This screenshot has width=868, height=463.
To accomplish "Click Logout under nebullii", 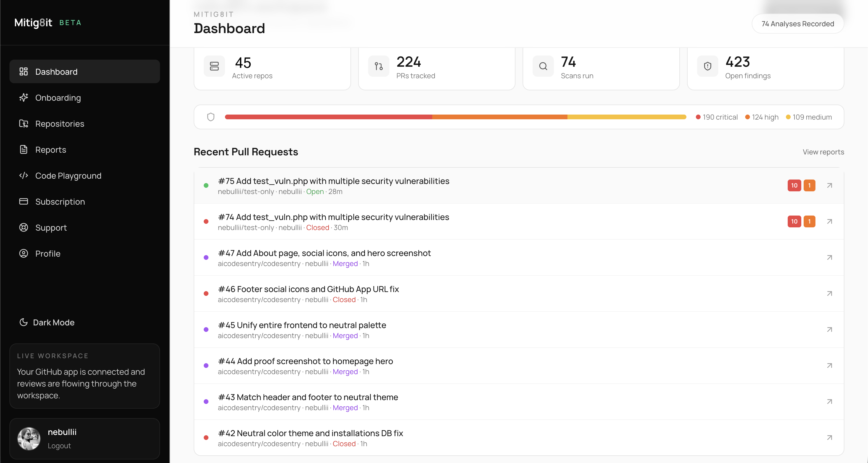I will (x=59, y=446).
